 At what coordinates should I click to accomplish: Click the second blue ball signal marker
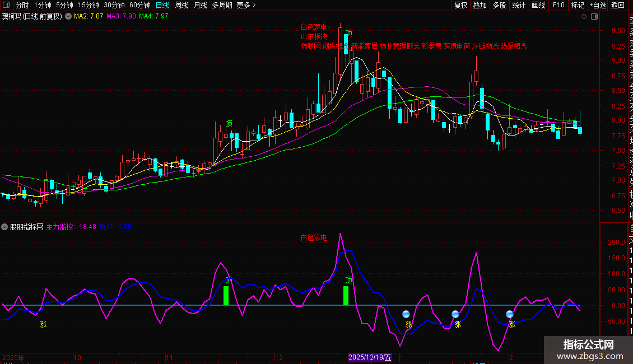455,314
